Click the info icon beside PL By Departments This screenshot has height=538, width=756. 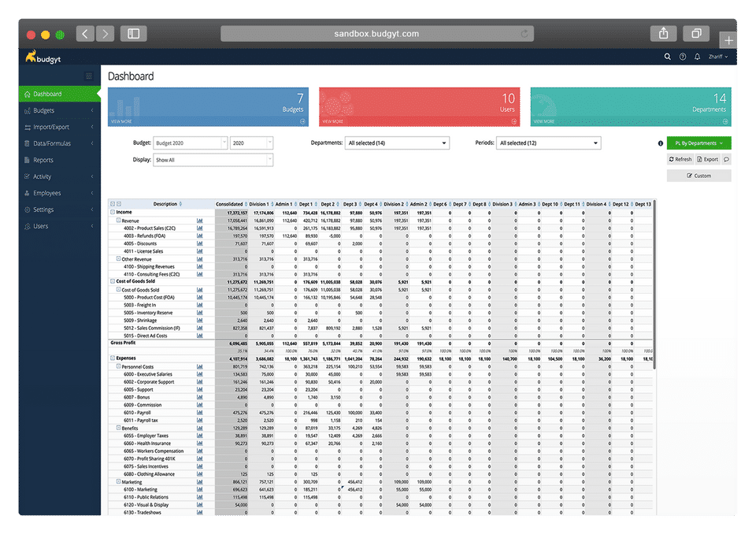pos(660,143)
